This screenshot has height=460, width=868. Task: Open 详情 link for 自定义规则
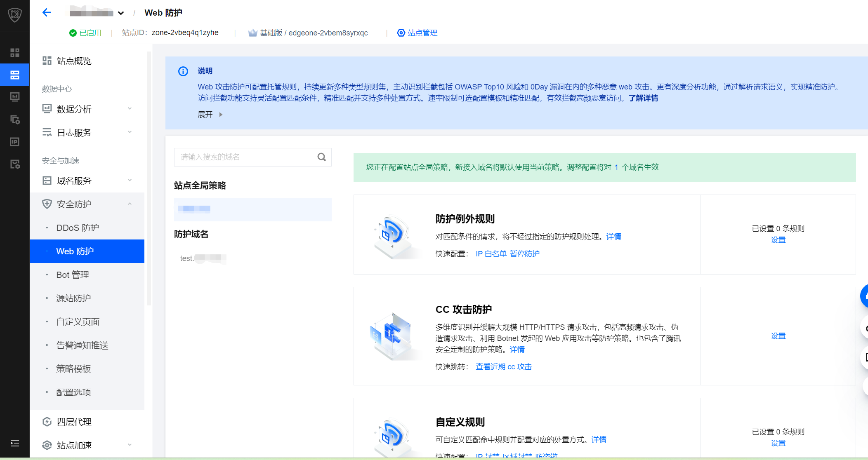pos(599,440)
